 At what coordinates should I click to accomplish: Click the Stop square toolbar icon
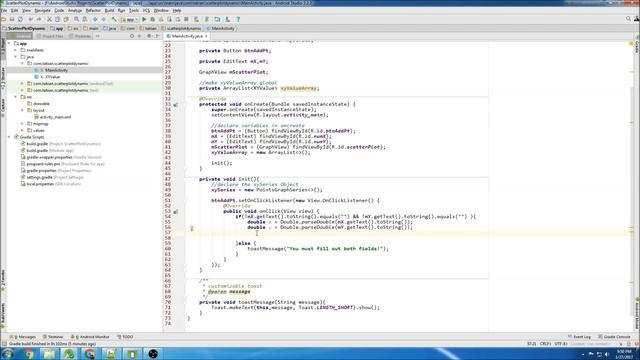[186, 19]
